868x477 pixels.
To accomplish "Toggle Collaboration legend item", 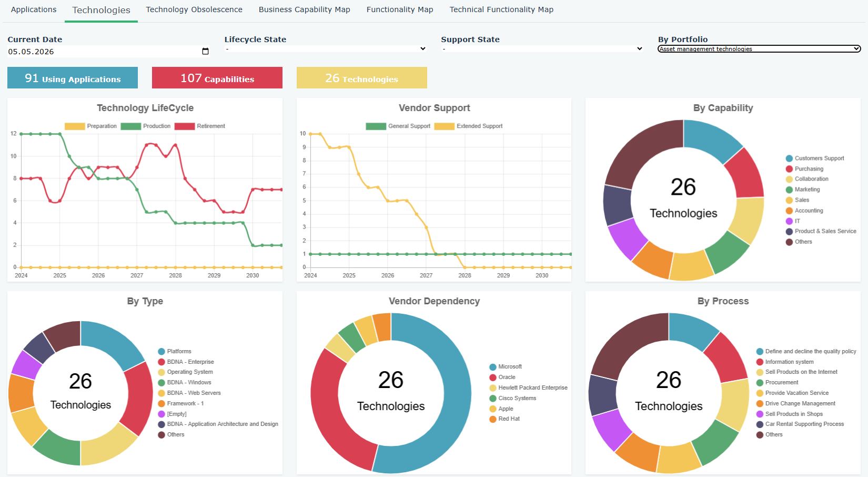I will (x=807, y=179).
